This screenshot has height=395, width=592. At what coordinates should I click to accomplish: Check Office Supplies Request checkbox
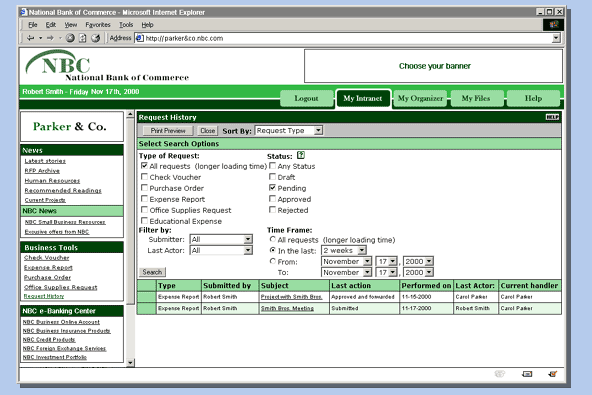[144, 209]
